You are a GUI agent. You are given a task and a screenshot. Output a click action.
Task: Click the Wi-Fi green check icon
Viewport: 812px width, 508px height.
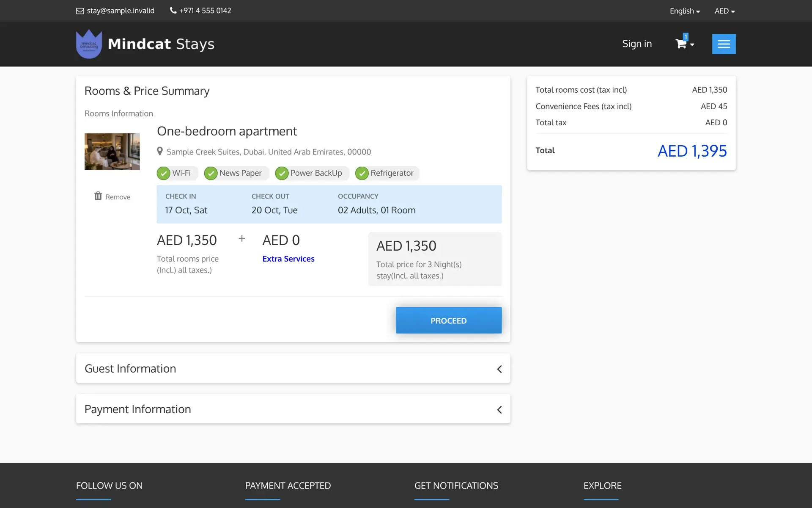163,173
